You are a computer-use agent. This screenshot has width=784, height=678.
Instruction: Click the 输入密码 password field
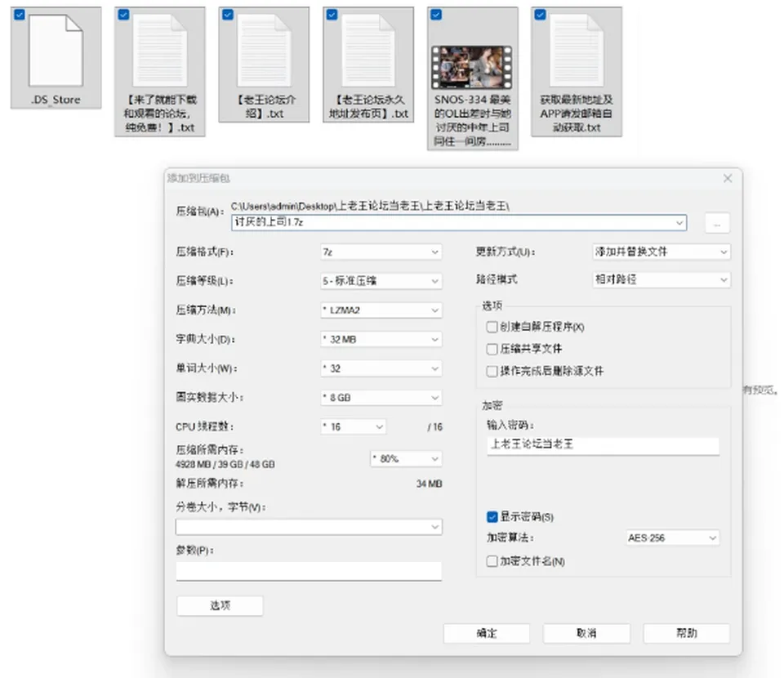[603, 445]
